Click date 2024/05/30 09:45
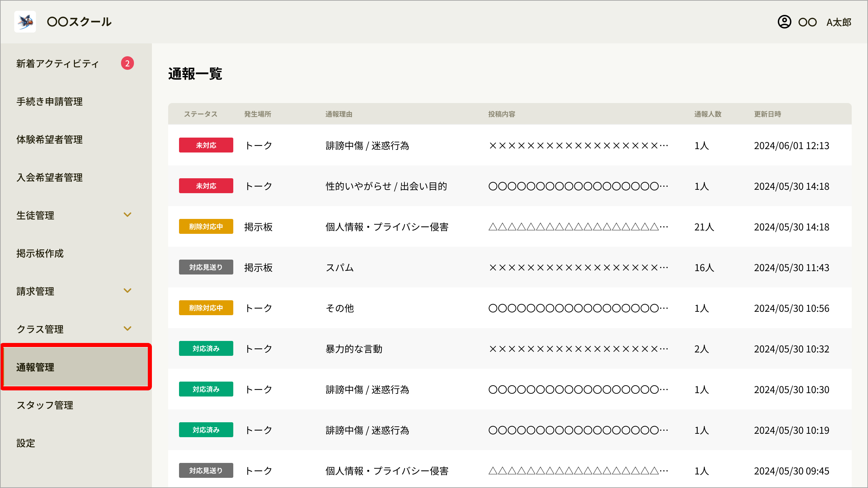The image size is (868, 488). click(792, 471)
